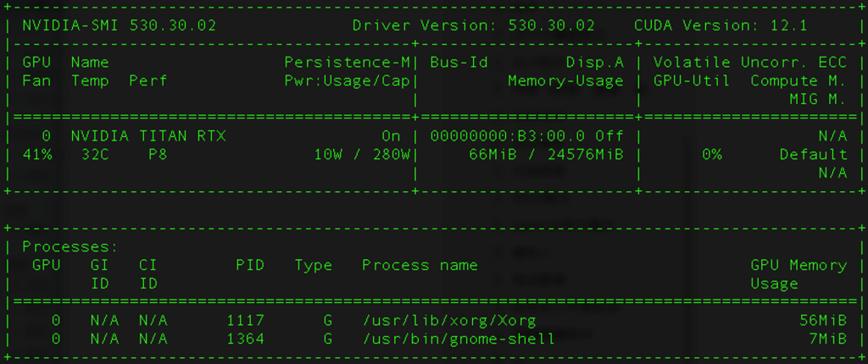Image resolution: width=868 pixels, height=364 pixels.
Task: Click the "Bus-Id" header text
Action: click(x=459, y=62)
